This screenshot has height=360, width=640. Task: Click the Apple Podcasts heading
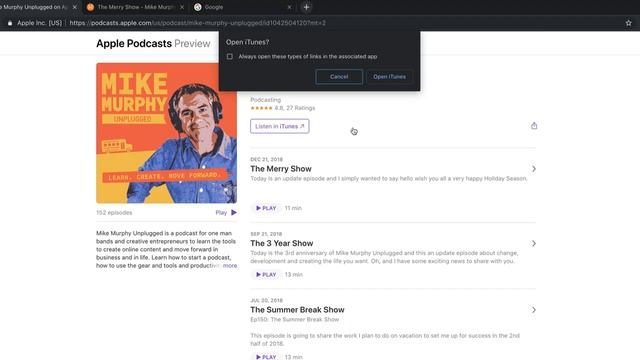[134, 43]
